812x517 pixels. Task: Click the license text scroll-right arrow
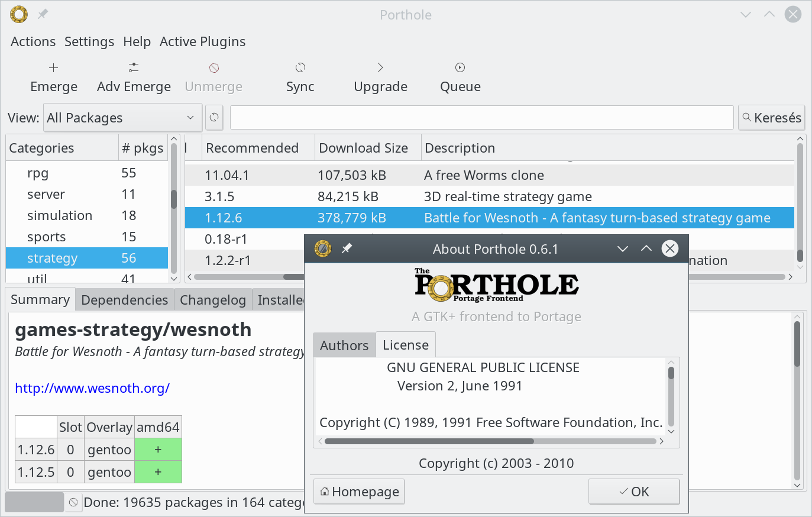(661, 441)
